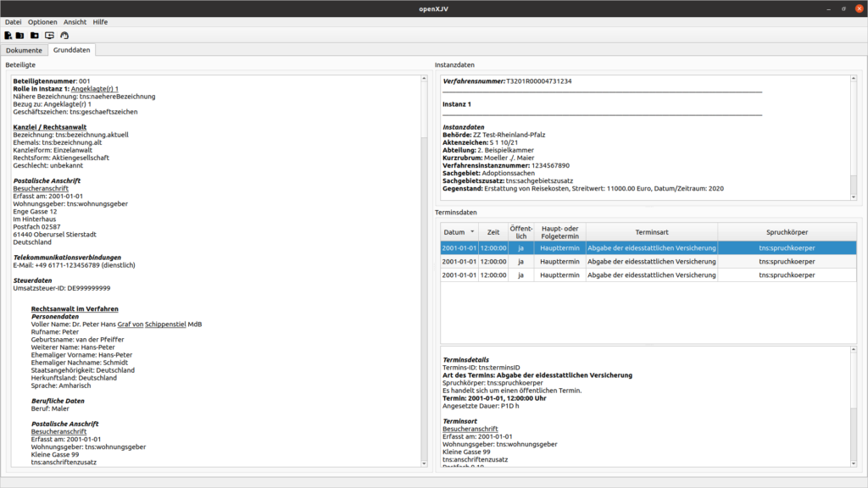Viewport: 868px width, 488px height.
Task: Click Terminsdetails scrollbar up arrow
Action: [853, 350]
